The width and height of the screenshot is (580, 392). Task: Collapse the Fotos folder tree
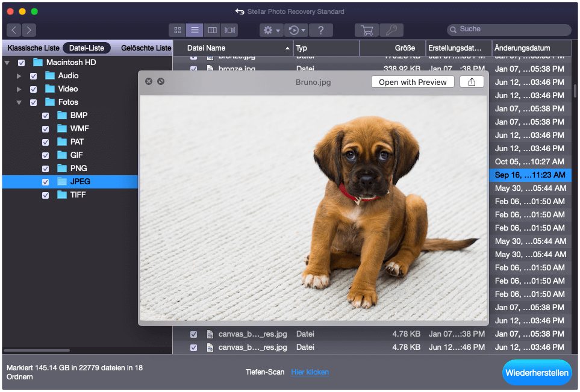coord(19,102)
